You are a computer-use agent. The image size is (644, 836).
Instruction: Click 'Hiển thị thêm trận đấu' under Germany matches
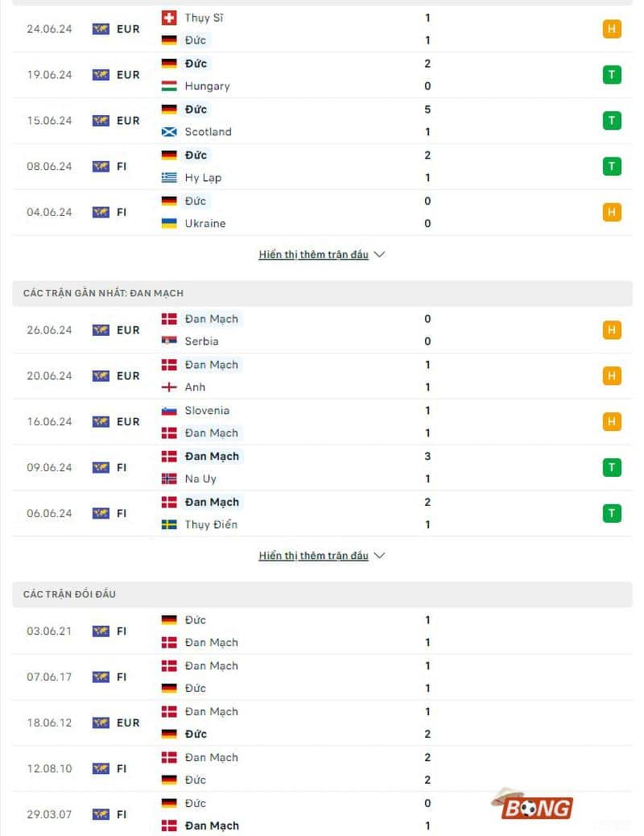(x=313, y=255)
